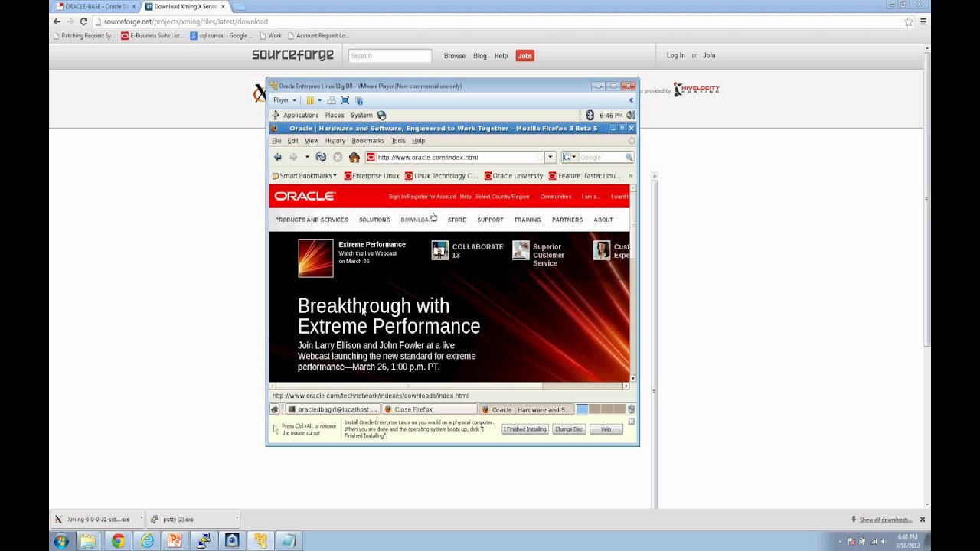
Task: Bookmark page with the star icon in Firefox
Action: pos(538,157)
